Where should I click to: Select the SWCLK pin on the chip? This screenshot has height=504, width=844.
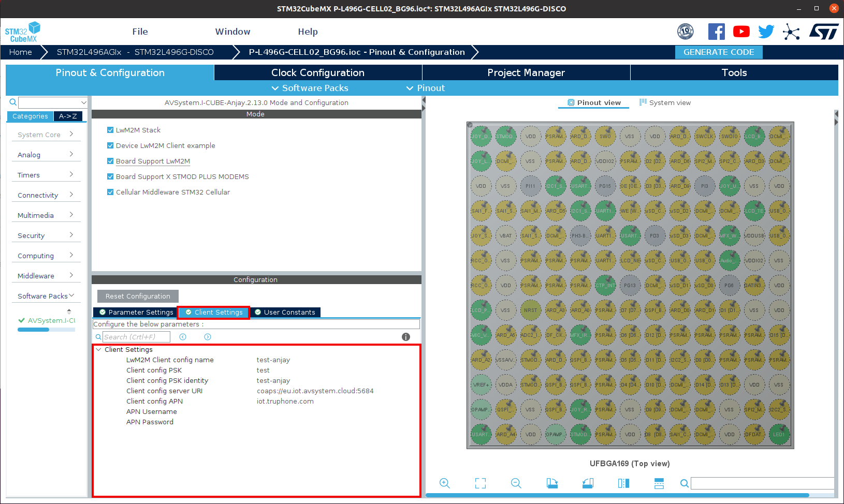click(x=705, y=137)
